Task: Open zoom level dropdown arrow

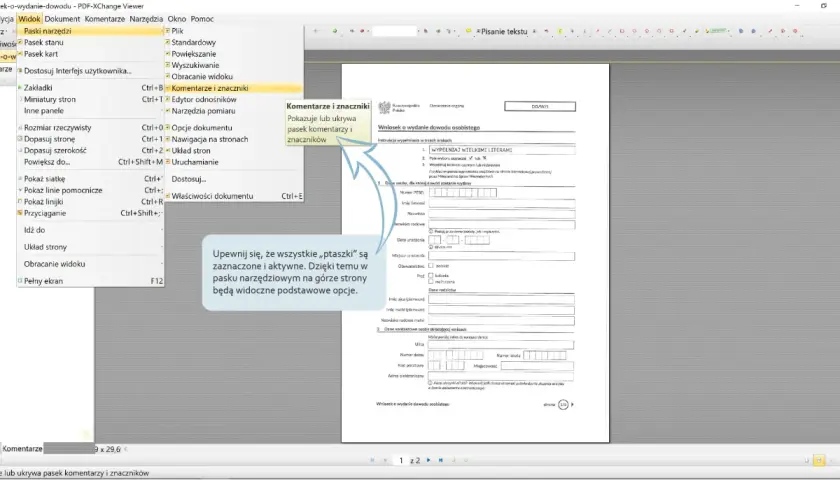Action: [419, 31]
